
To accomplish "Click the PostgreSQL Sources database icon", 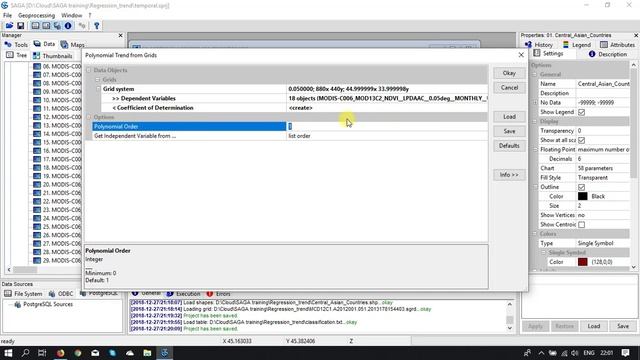I will coord(18,304).
